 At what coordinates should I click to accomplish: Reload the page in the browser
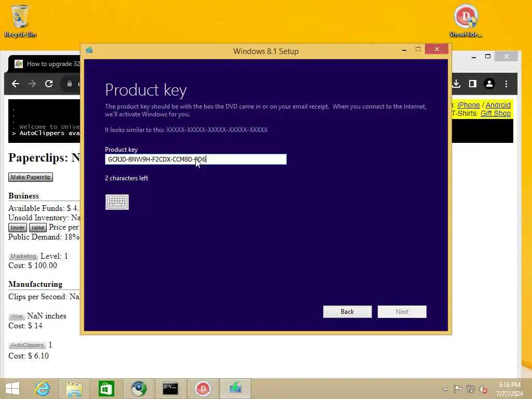point(49,84)
